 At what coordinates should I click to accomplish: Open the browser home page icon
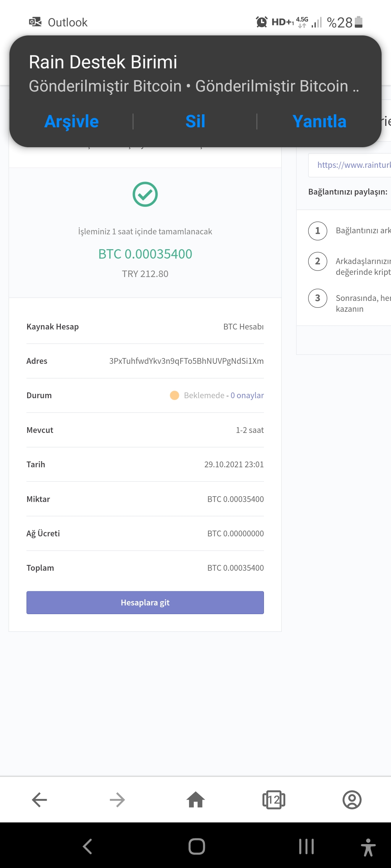[x=195, y=799]
